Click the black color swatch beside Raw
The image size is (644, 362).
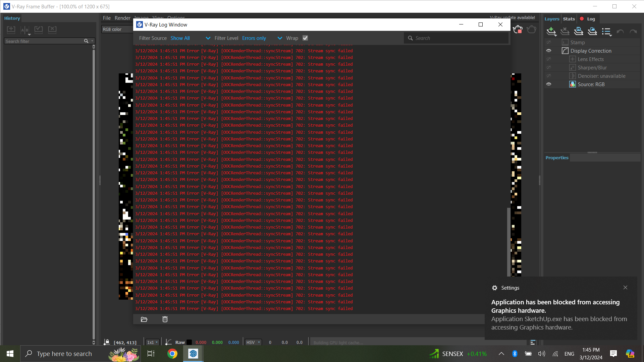[189, 342]
